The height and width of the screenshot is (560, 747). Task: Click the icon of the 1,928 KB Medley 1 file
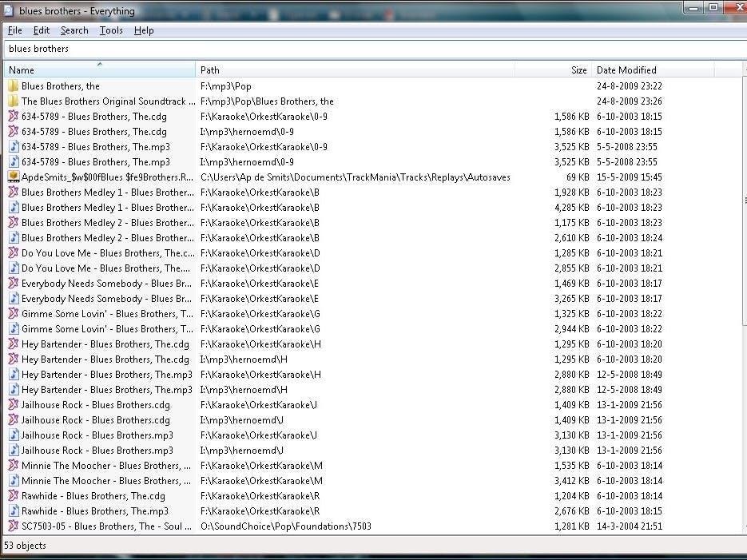pyautogui.click(x=14, y=193)
